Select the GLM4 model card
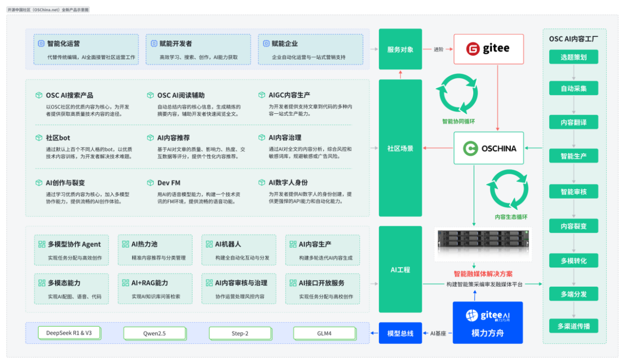 pyautogui.click(x=324, y=333)
